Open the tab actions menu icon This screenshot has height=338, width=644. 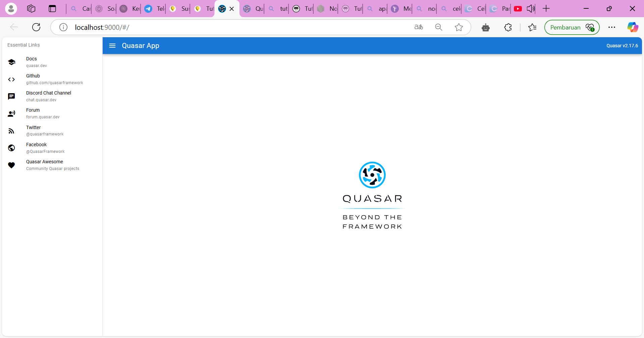tap(52, 9)
